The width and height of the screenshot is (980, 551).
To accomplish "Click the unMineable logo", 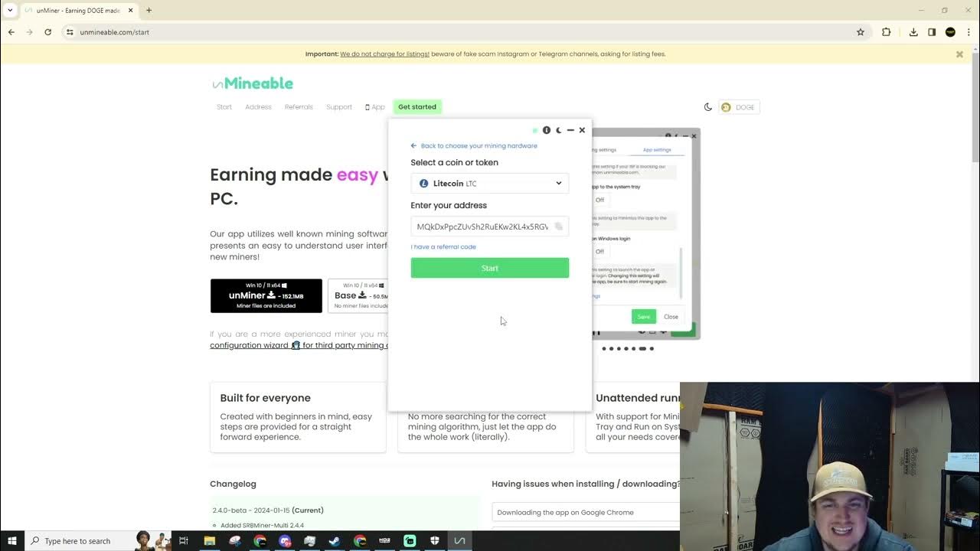I will coord(253,83).
